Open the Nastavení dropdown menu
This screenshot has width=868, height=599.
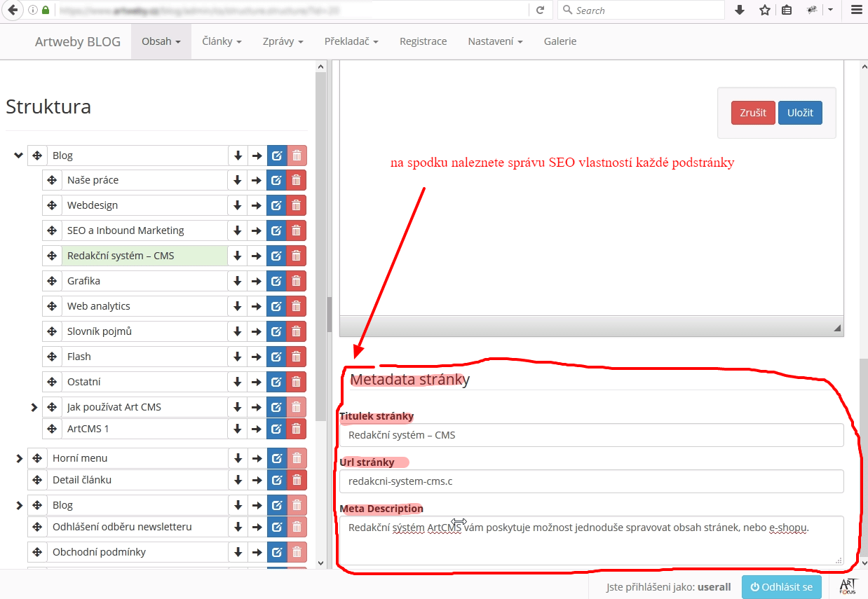(x=495, y=41)
